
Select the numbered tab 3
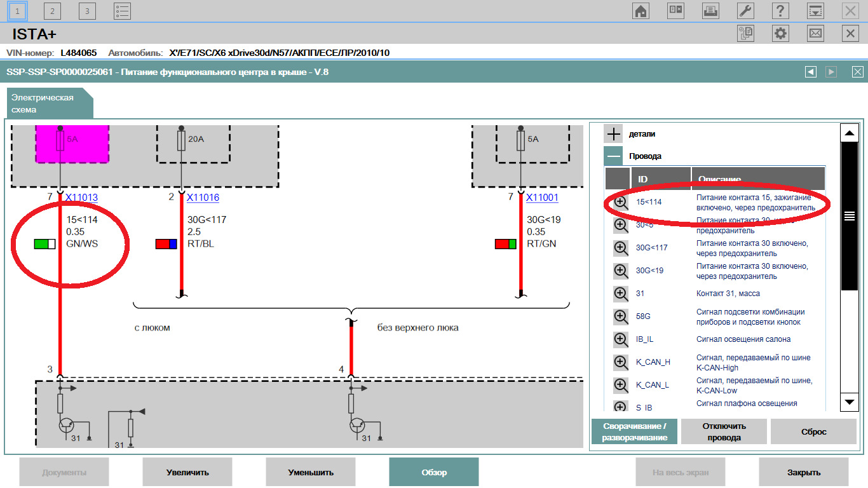[x=87, y=11]
